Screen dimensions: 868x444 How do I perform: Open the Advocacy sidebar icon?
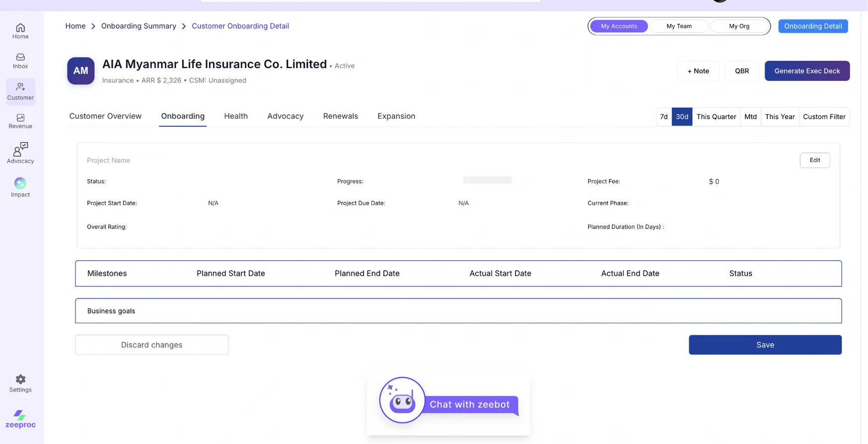pos(20,152)
